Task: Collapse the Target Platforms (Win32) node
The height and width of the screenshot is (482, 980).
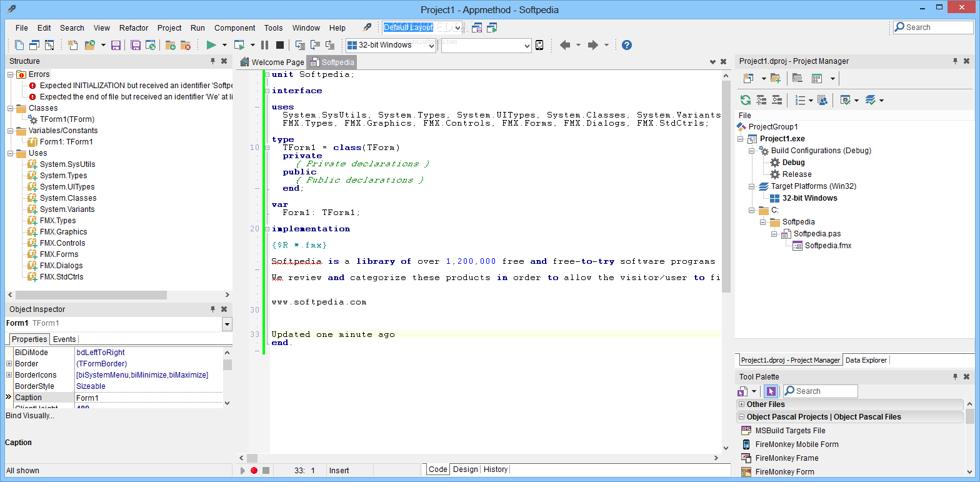Action: [752, 186]
